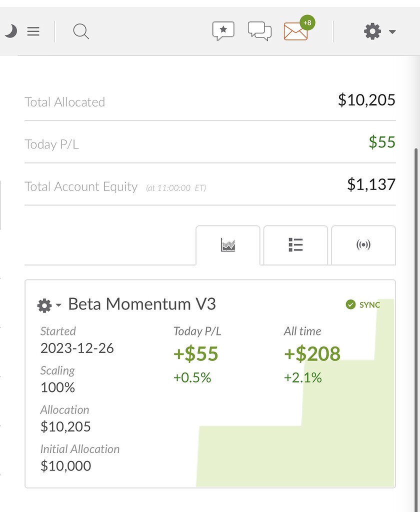Open the mail envelope inbox
This screenshot has width=420, height=512.
[x=295, y=31]
